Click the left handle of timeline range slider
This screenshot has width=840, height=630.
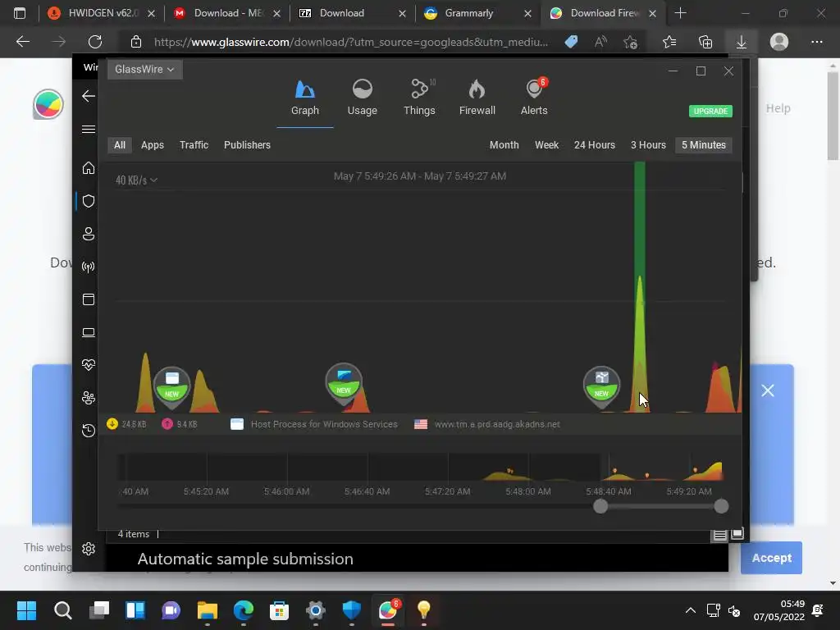coord(600,506)
